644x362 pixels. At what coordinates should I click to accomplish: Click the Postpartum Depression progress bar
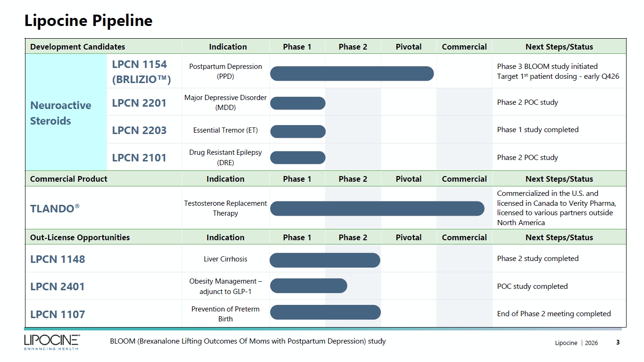click(x=351, y=74)
